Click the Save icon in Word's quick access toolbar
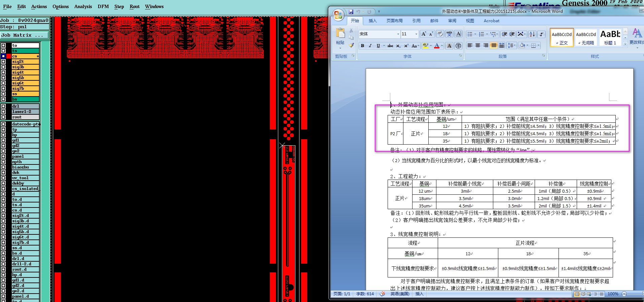644x302 pixels. (x=351, y=12)
